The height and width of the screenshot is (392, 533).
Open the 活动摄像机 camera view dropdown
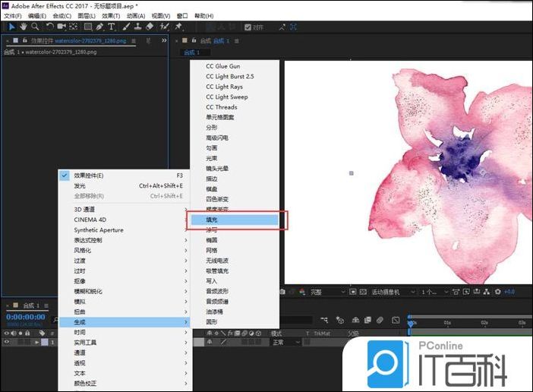tap(393, 292)
